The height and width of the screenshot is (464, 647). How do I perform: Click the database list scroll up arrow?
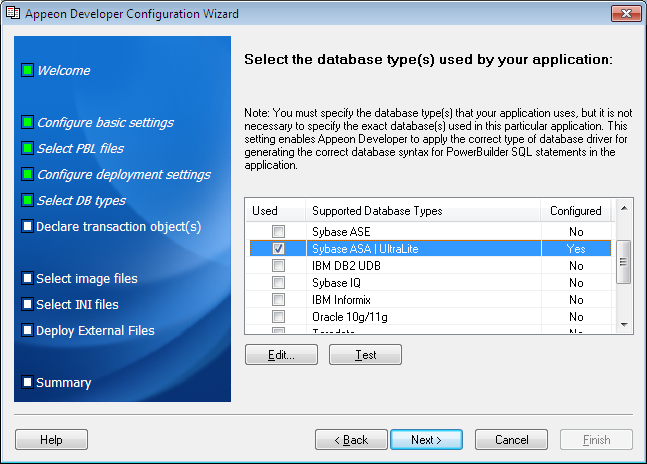pyautogui.click(x=624, y=208)
